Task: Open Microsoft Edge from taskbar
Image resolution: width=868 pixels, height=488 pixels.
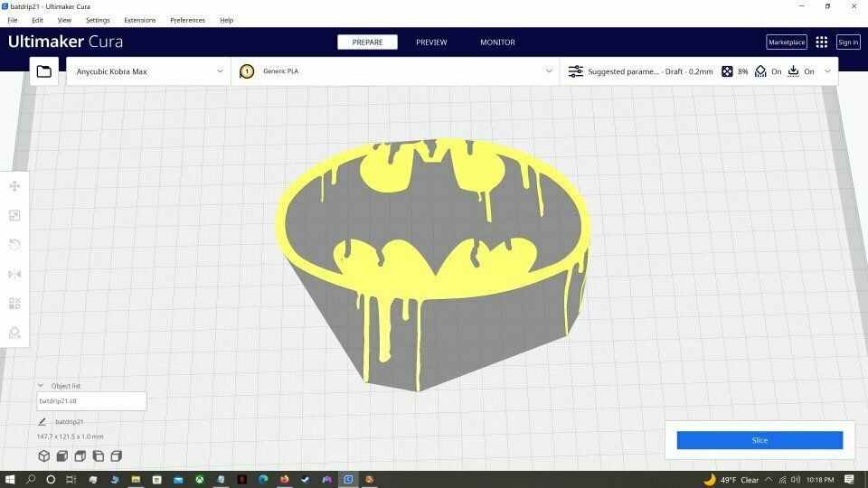Action: 263,479
